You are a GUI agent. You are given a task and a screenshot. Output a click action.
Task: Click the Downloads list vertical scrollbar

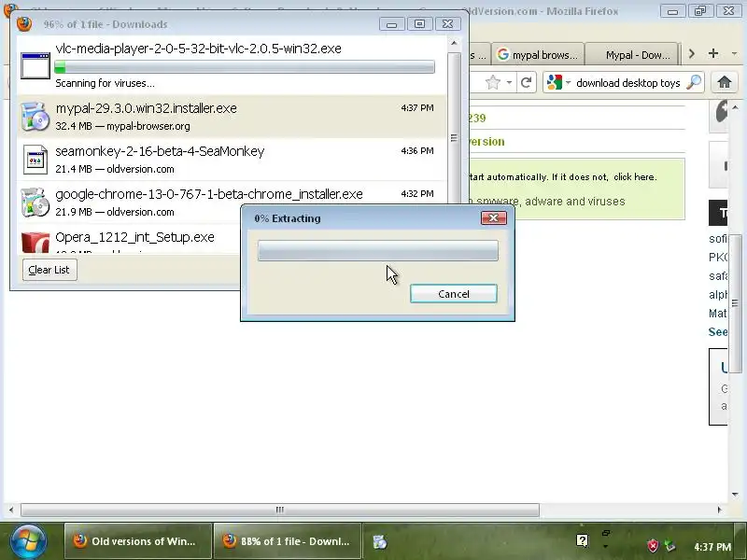(454, 138)
